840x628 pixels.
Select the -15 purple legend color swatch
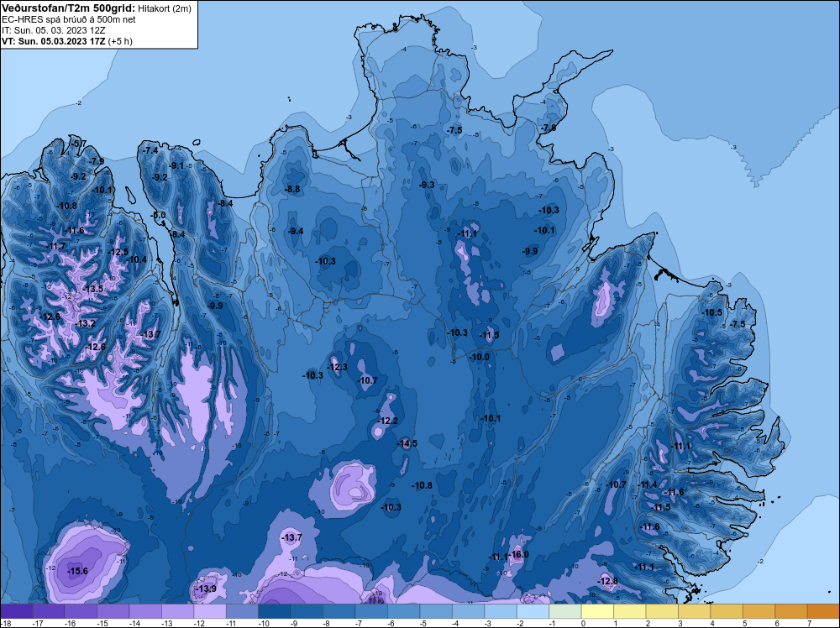113,611
